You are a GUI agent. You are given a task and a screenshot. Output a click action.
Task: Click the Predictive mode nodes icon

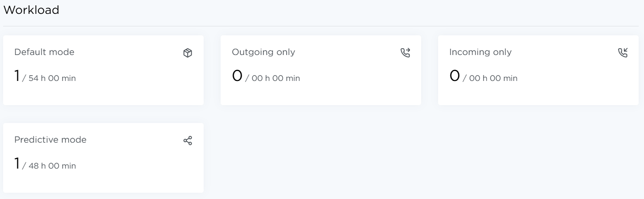(188, 141)
